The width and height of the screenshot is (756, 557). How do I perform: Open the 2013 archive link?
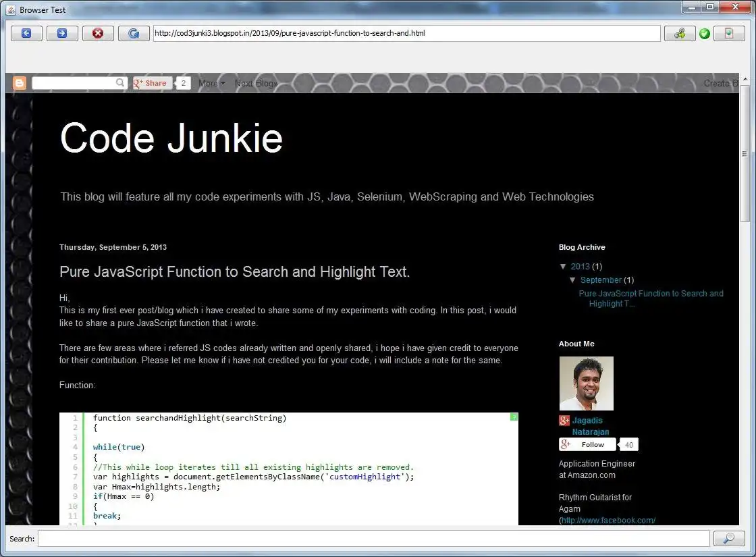tap(580, 267)
